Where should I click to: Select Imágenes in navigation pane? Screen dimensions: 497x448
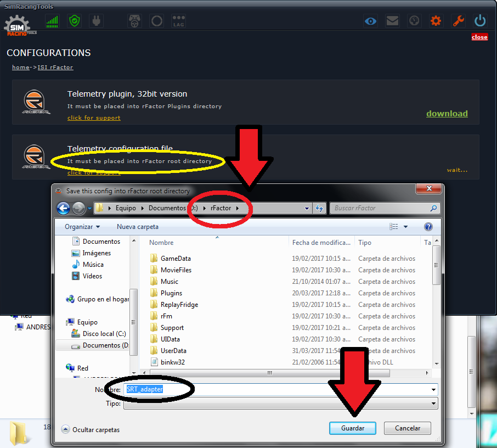pos(91,253)
